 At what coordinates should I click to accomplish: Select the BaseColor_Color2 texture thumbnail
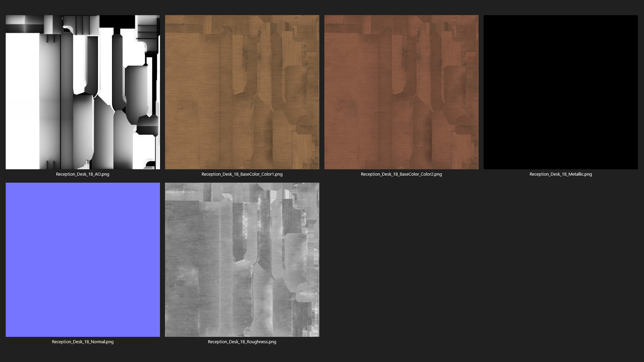401,92
